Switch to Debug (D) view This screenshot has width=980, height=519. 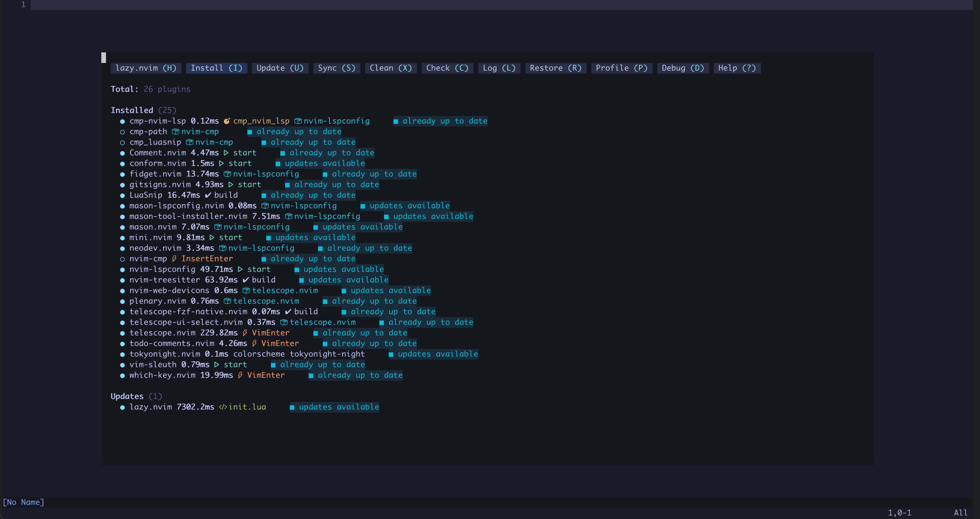683,68
